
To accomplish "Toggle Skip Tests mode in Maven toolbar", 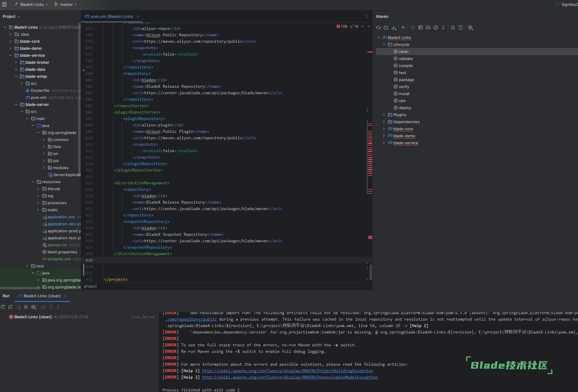I will click(436, 27).
